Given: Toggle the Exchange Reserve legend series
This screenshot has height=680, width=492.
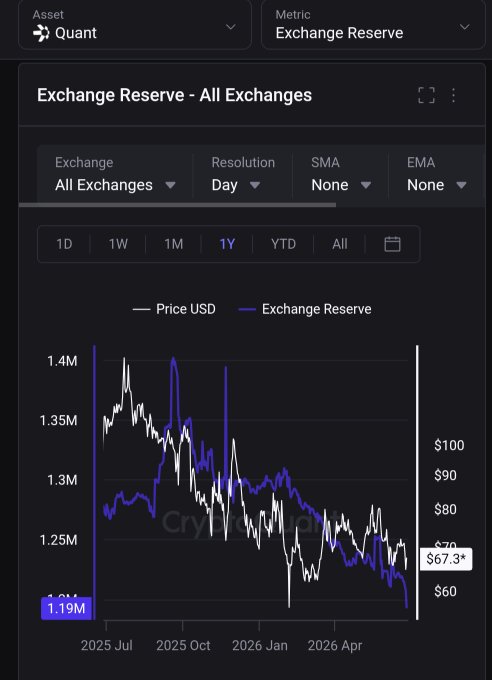Looking at the screenshot, I should [x=305, y=309].
